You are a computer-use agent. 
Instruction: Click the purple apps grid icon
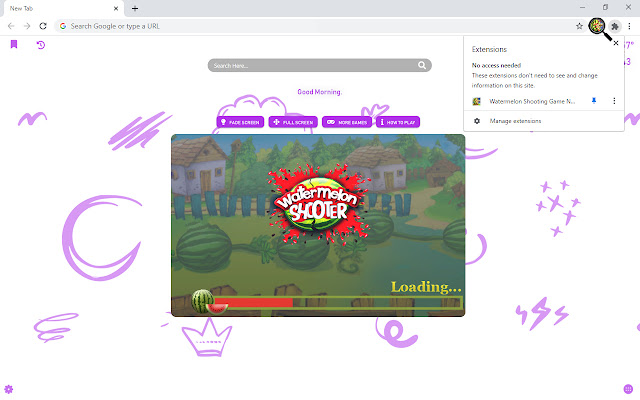(x=628, y=389)
